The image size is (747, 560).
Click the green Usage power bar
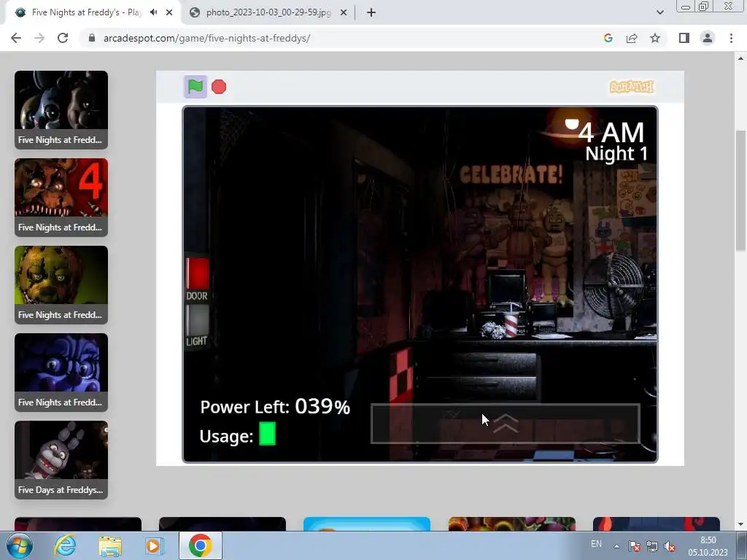point(267,434)
